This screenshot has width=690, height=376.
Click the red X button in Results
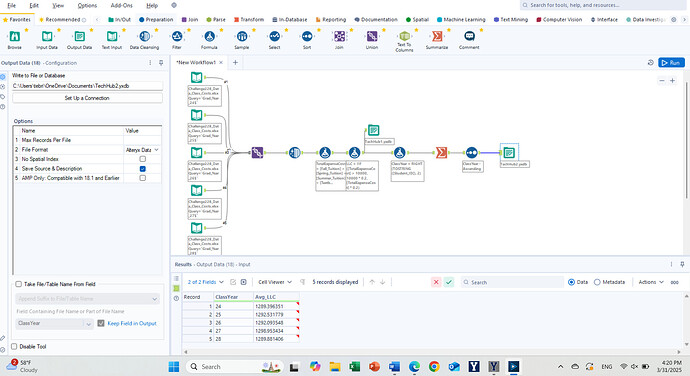(436, 282)
